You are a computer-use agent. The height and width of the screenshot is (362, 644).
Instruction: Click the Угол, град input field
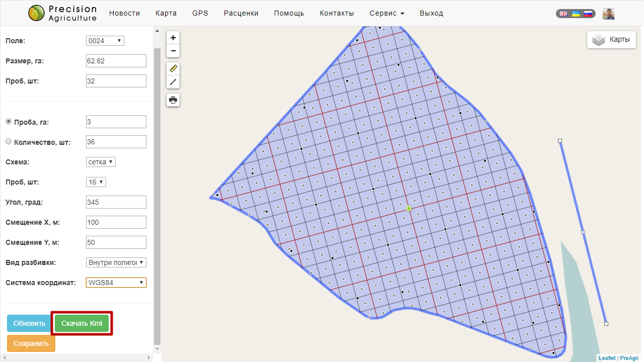(x=116, y=202)
